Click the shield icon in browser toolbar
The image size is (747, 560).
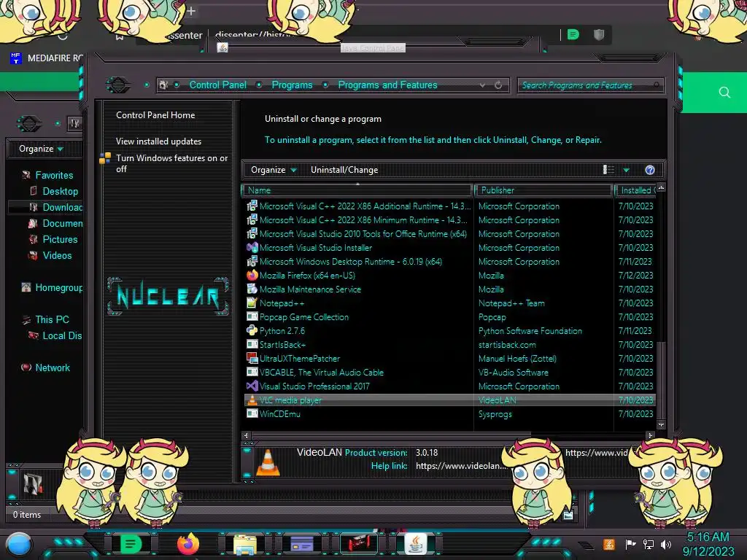[599, 34]
